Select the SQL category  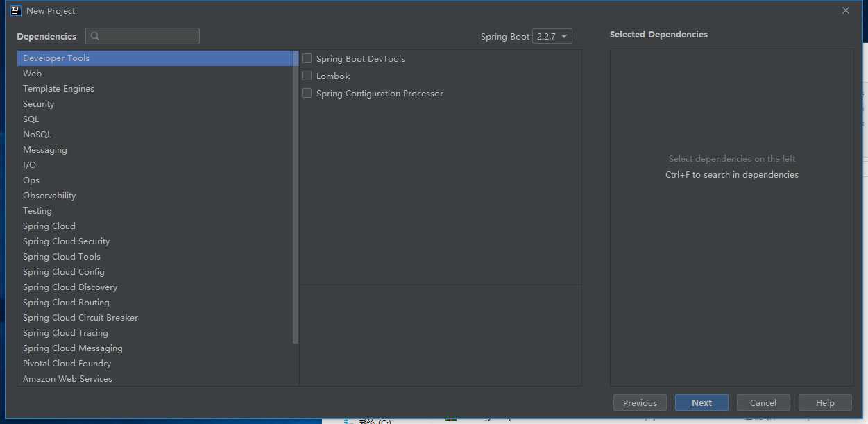click(155, 119)
